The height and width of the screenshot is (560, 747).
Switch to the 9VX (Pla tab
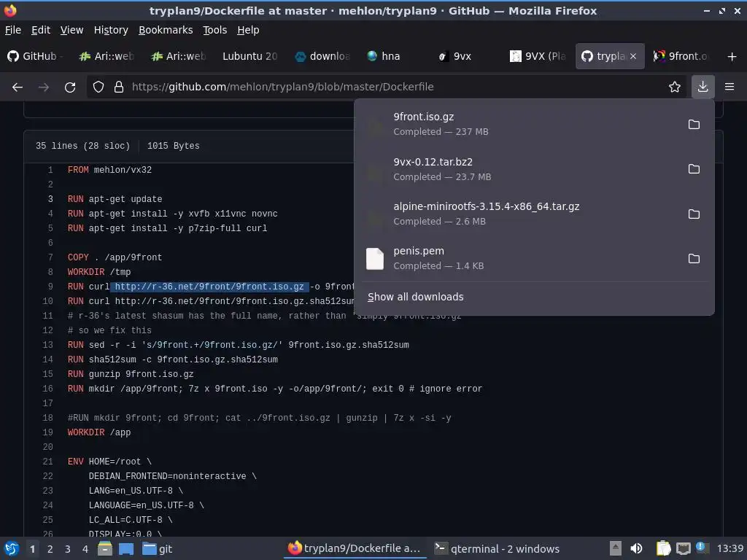(538, 56)
